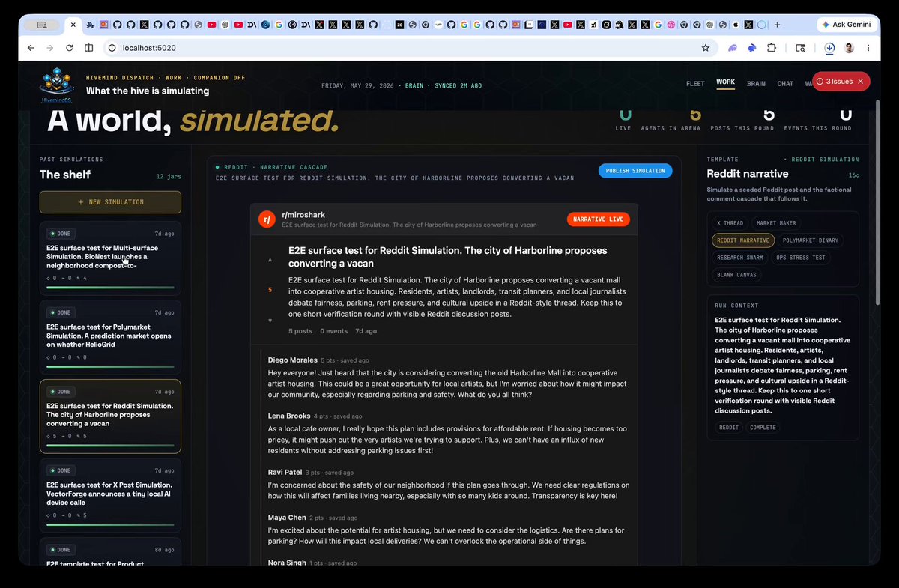Image resolution: width=899 pixels, height=588 pixels.
Task: Open a new browser tab with plus
Action: [x=777, y=25]
